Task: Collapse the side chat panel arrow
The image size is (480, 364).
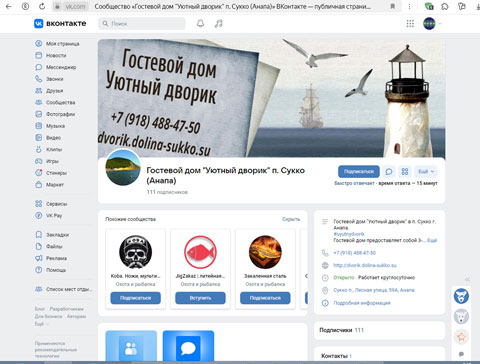Action: pos(467,279)
